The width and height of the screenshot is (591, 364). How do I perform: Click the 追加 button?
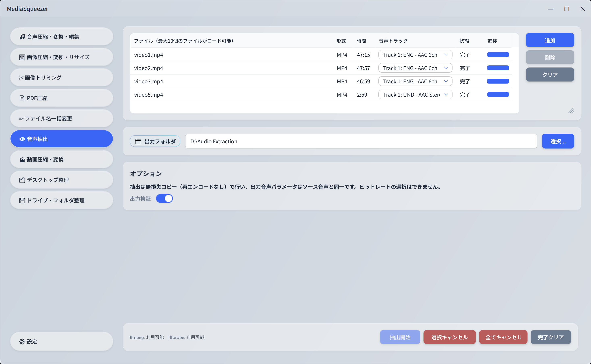click(550, 40)
